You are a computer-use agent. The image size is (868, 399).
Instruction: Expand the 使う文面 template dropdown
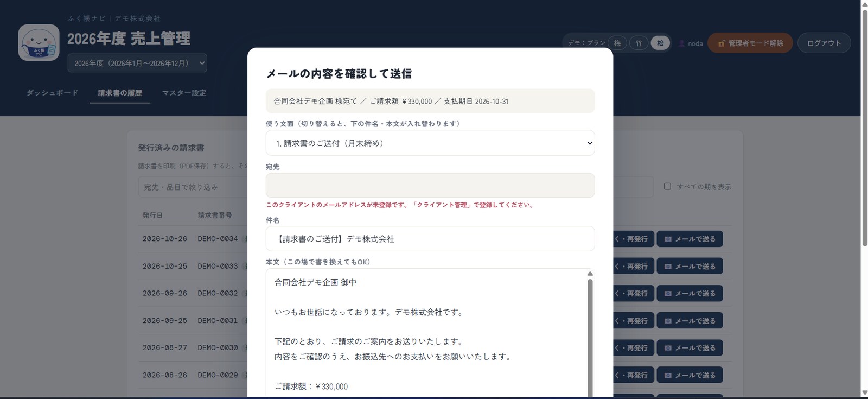pos(430,143)
